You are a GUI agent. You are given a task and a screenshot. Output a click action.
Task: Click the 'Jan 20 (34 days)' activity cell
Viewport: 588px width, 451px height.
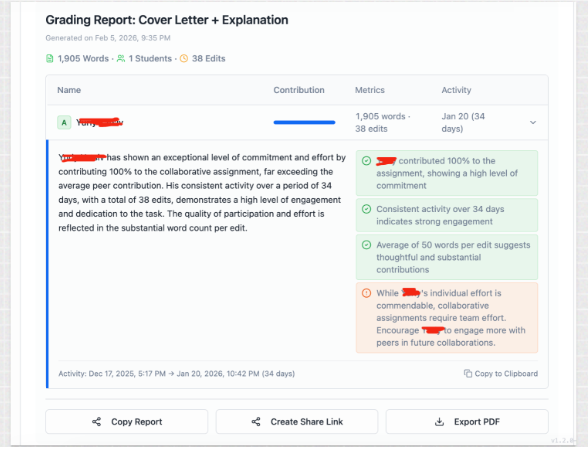pos(463,123)
